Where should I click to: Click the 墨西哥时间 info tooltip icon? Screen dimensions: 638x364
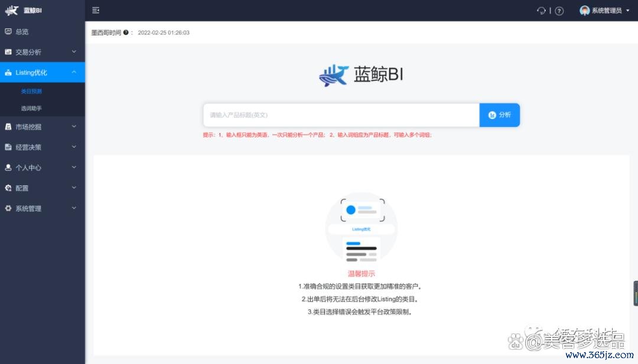pyautogui.click(x=126, y=32)
